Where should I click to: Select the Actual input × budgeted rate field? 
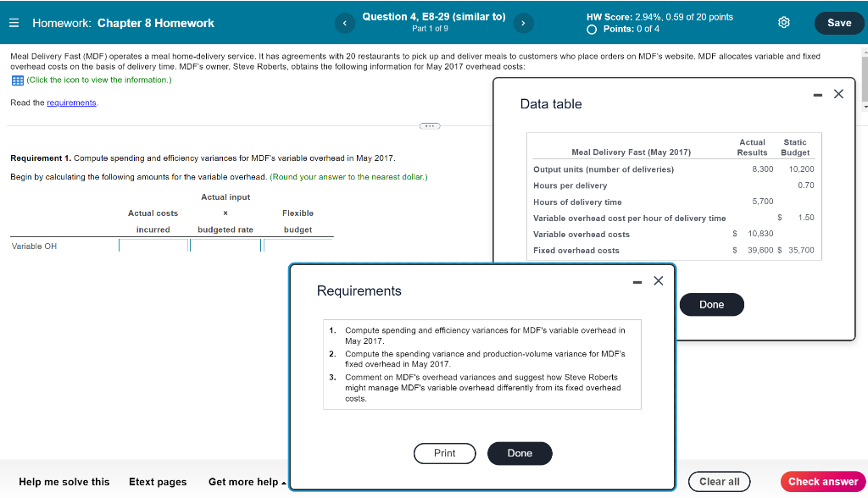pyautogui.click(x=225, y=245)
